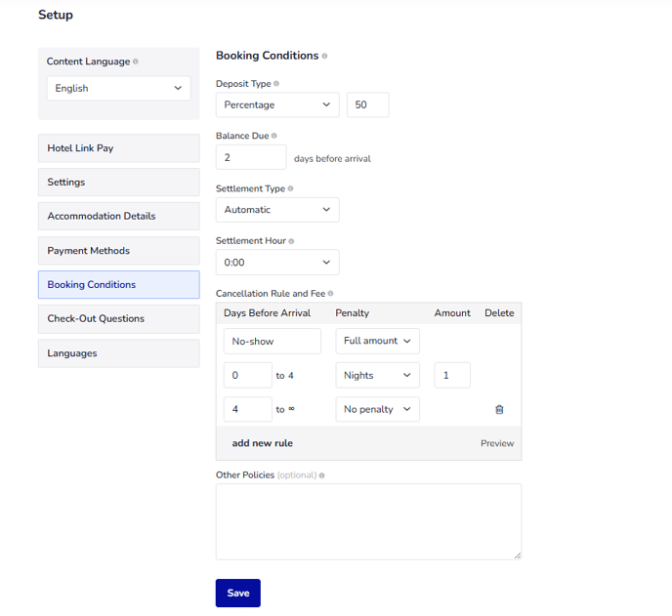Click the info icon beside Settlement Type

290,188
